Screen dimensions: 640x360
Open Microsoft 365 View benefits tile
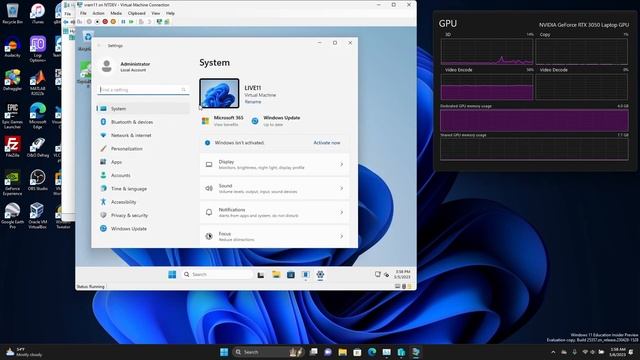(223, 121)
